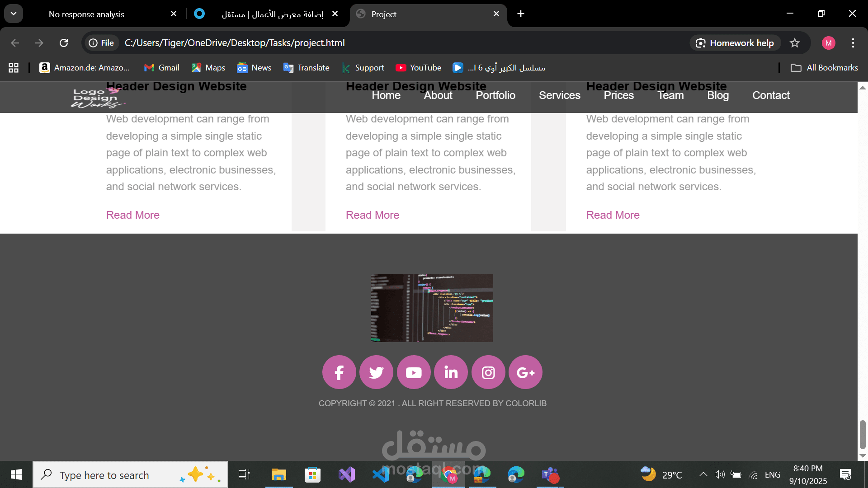The image size is (868, 488).
Task: Open Task View on taskbar
Action: (244, 474)
